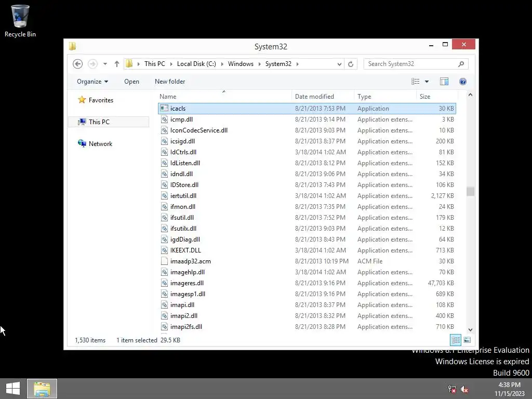
Task: Select imapi.dll file name
Action: [x=182, y=304]
